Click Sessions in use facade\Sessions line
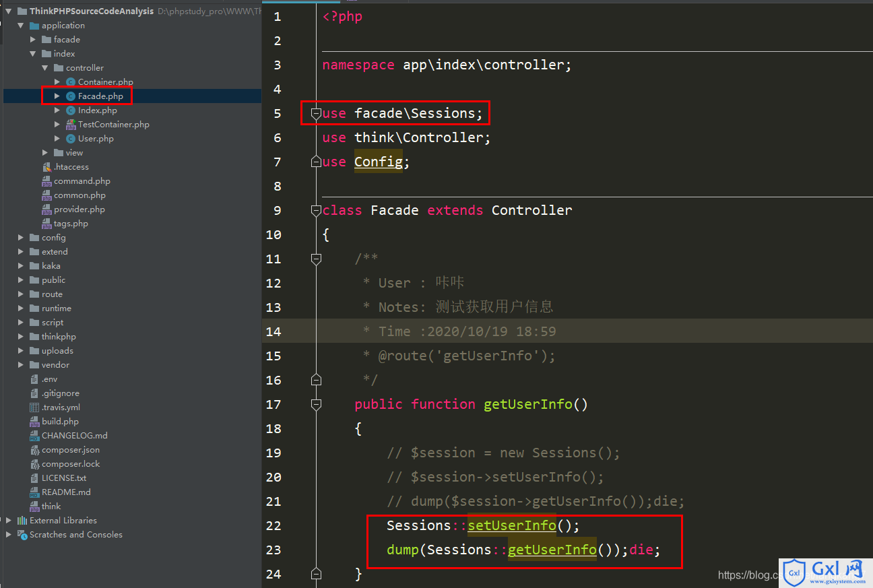Screen dimensions: 873x588 [x=443, y=113]
